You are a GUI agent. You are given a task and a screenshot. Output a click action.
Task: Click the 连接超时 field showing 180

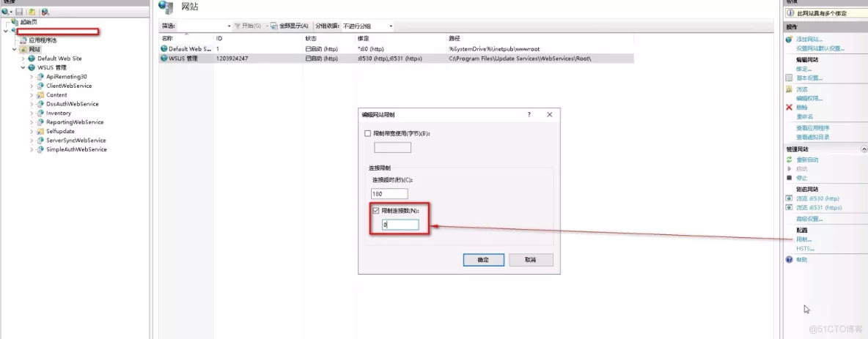pos(390,194)
